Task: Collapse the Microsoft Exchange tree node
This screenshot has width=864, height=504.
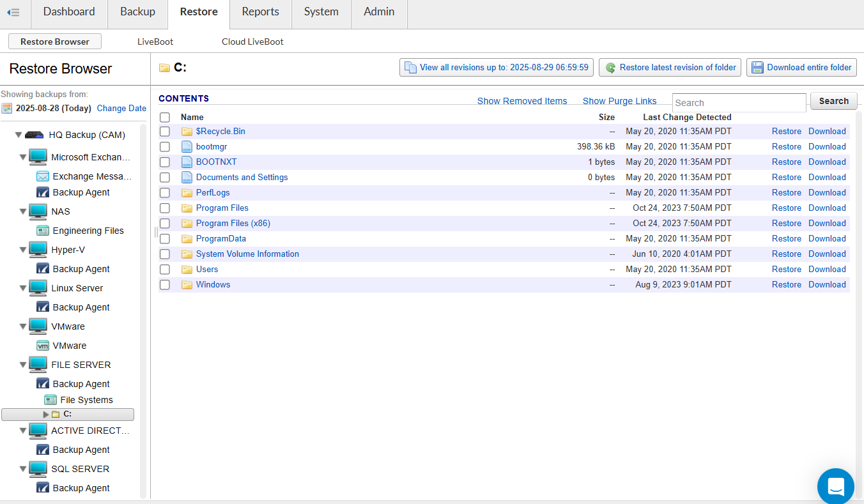Action: (x=23, y=157)
